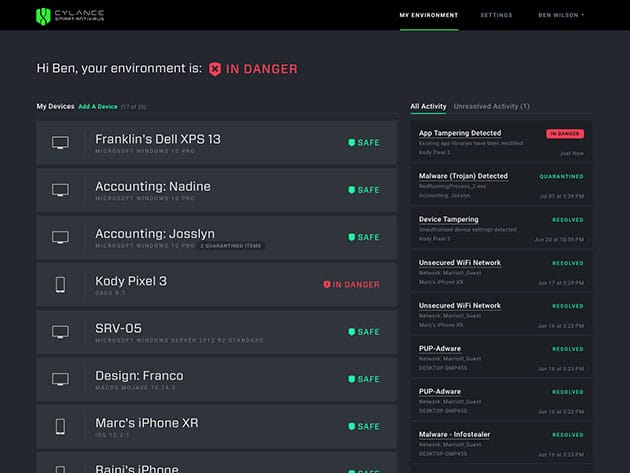This screenshot has width=630, height=473.
Task: Click the phone icon for Marc's iPhone XR
Action: [60, 426]
